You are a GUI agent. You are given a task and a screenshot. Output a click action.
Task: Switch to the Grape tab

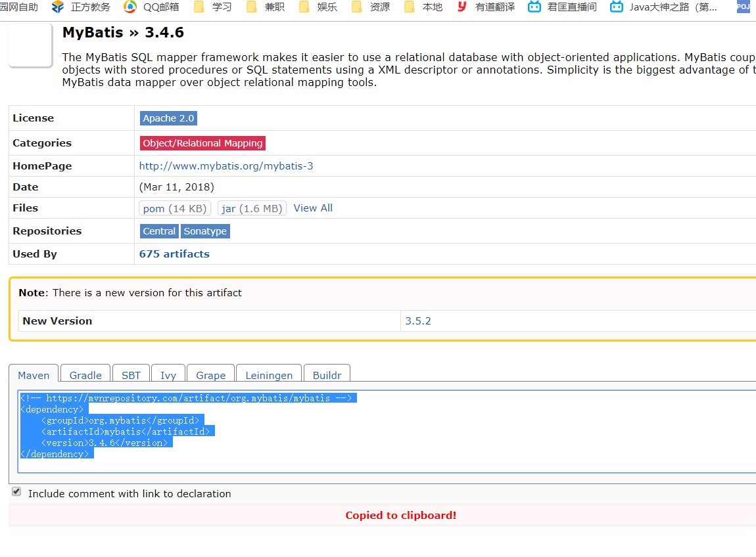tap(211, 375)
